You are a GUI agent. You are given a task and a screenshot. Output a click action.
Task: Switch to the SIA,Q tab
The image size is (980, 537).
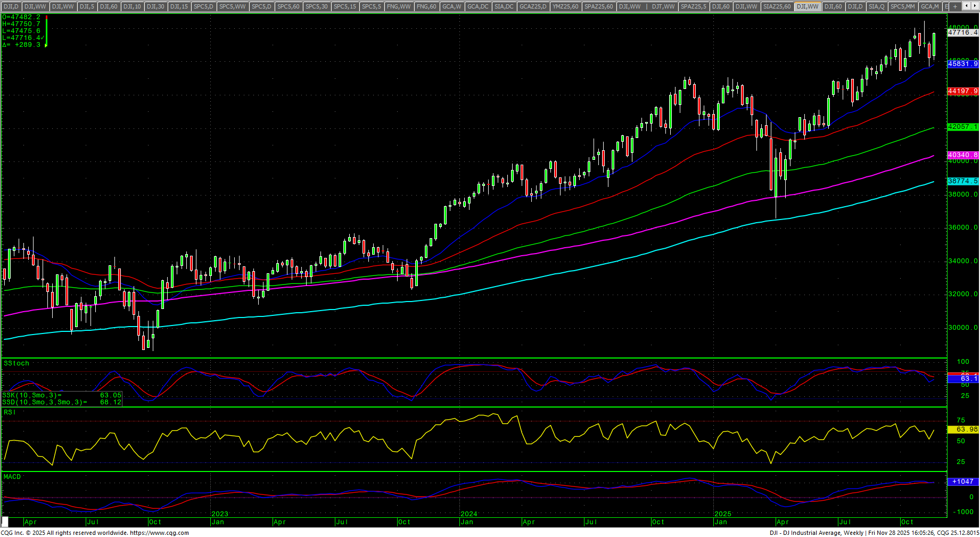click(x=876, y=6)
